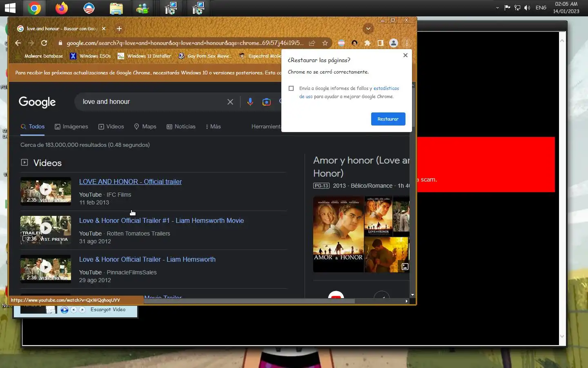The image size is (588, 368).
Task: Dismiss the restore pages popup
Action: click(x=405, y=55)
